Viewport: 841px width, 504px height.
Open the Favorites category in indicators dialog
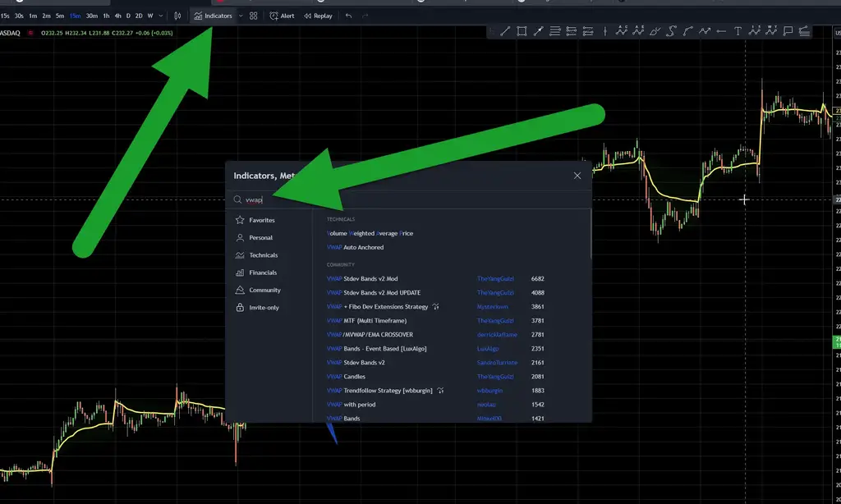[261, 220]
